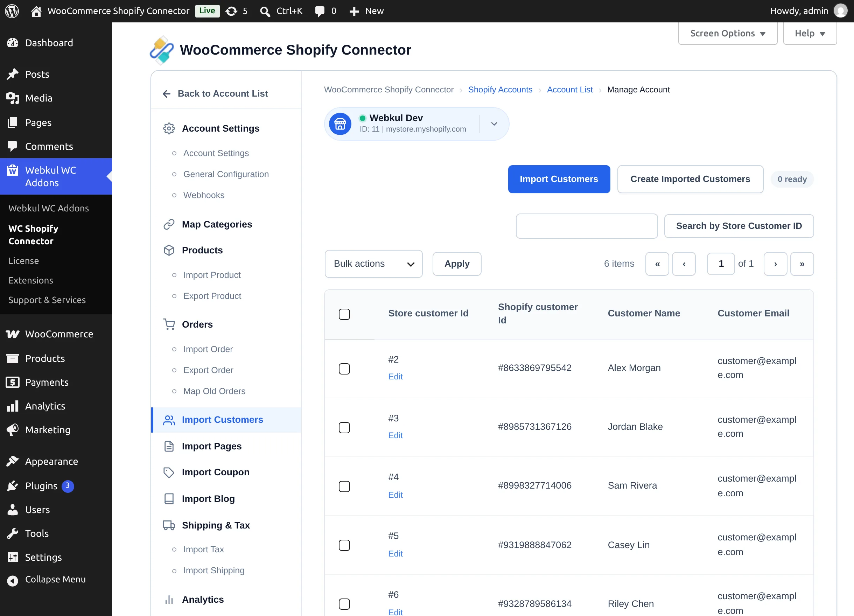854x616 pixels.
Task: Click the Webkul Dev store icon
Action: (340, 124)
